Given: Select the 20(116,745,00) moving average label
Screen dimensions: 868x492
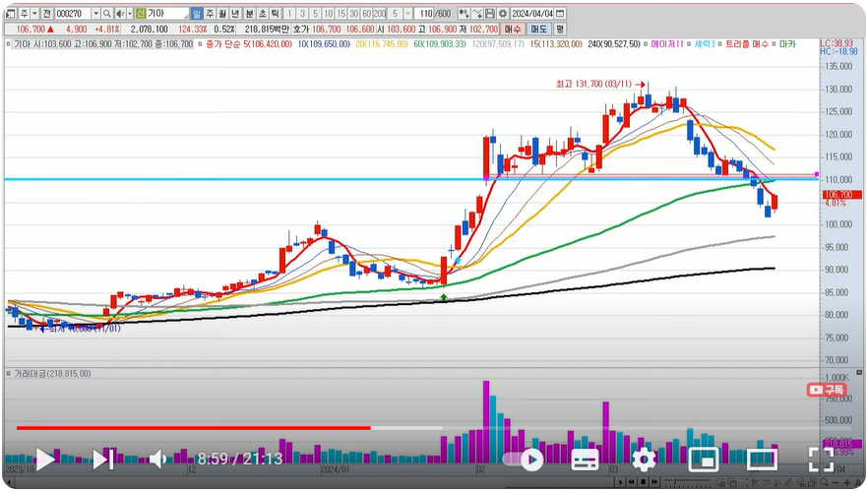Looking at the screenshot, I should pos(382,43).
